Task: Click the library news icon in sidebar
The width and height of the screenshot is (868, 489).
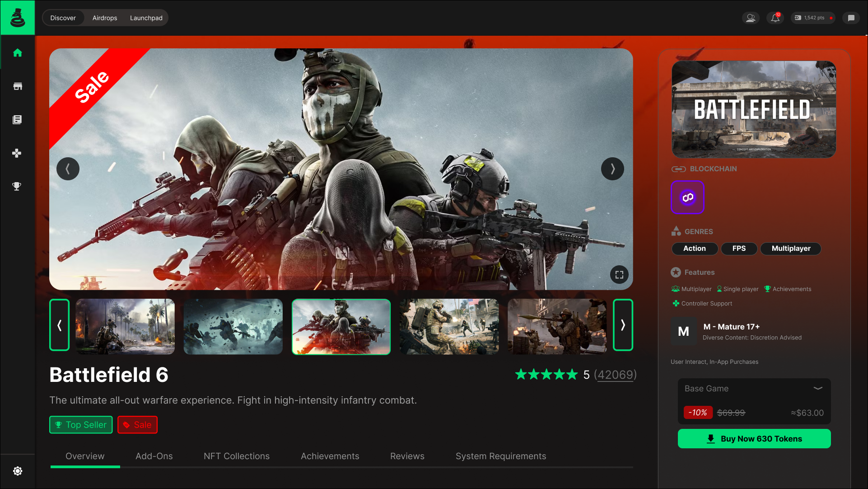Action: coord(18,120)
